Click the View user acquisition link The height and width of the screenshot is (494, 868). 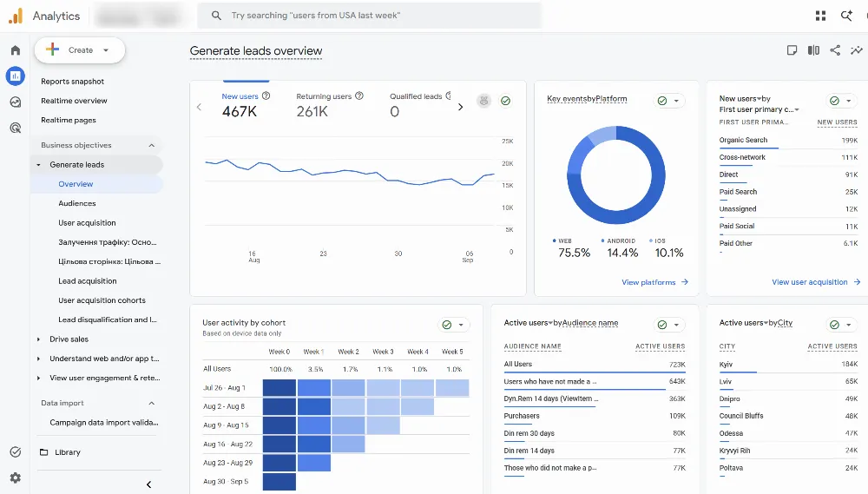[x=809, y=282]
